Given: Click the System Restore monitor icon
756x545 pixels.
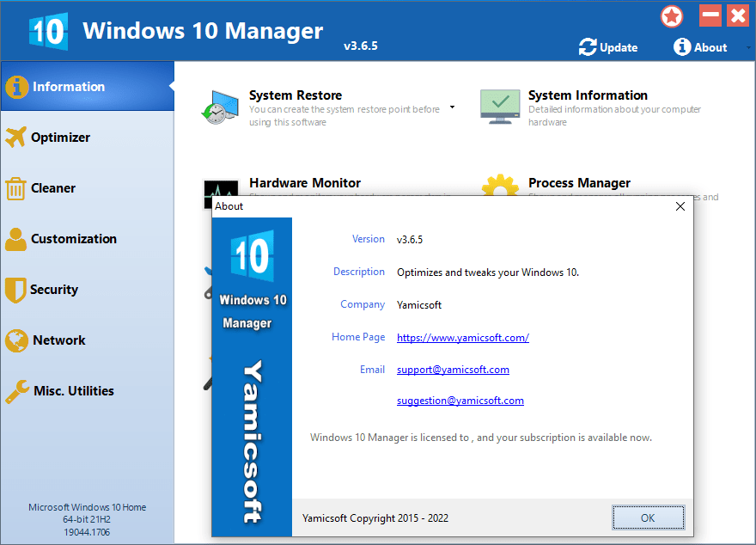Looking at the screenshot, I should [220, 107].
